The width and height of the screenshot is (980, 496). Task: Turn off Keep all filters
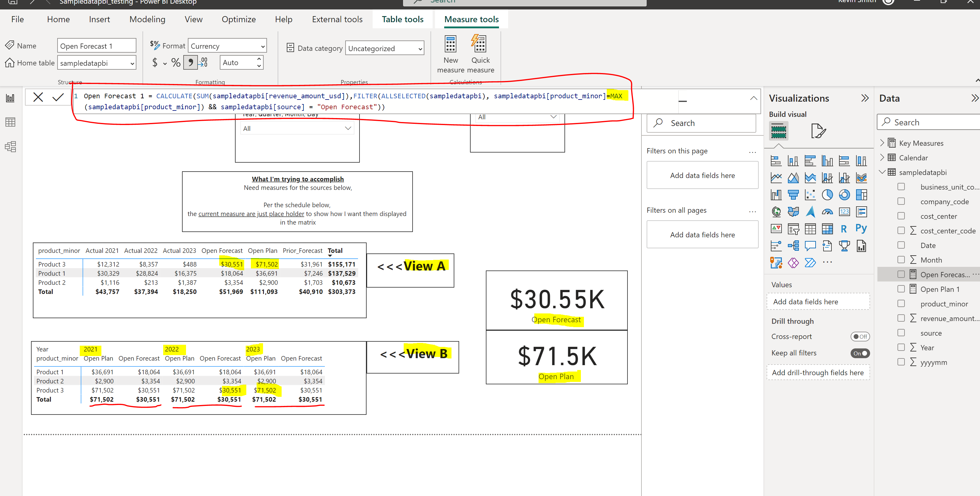860,353
